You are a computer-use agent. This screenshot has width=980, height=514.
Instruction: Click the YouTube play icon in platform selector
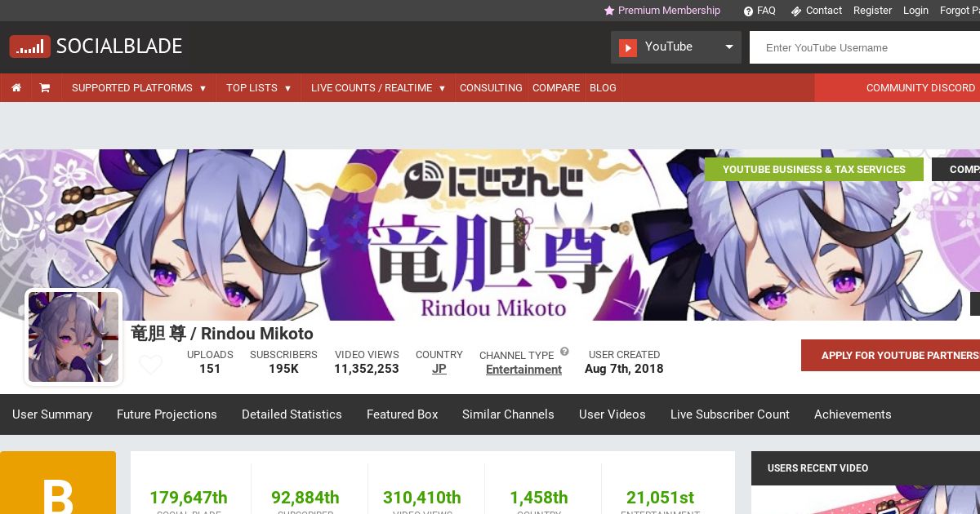627,47
